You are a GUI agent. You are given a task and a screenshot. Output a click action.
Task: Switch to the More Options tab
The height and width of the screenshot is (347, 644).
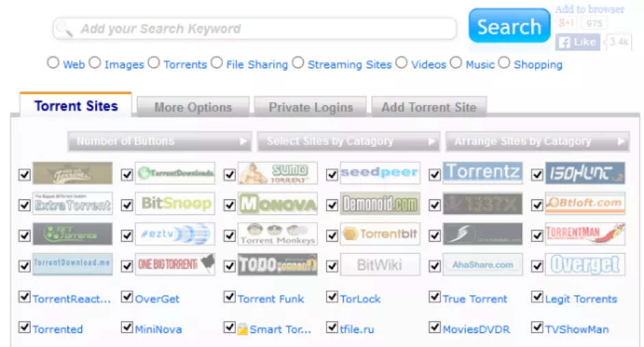pyautogui.click(x=193, y=107)
